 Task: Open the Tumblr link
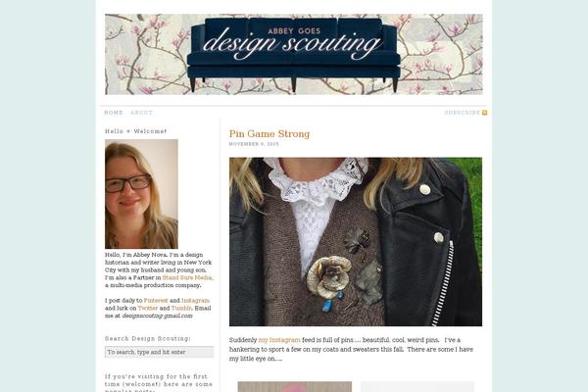[x=181, y=308]
